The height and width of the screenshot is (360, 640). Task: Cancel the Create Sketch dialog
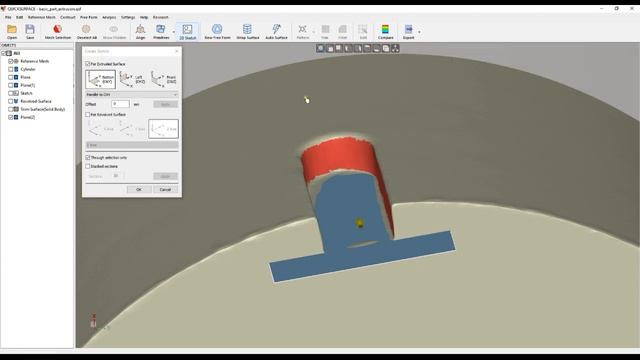click(x=165, y=189)
